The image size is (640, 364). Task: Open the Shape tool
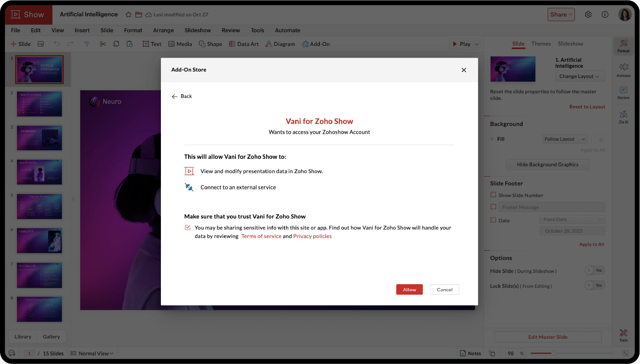coord(211,44)
